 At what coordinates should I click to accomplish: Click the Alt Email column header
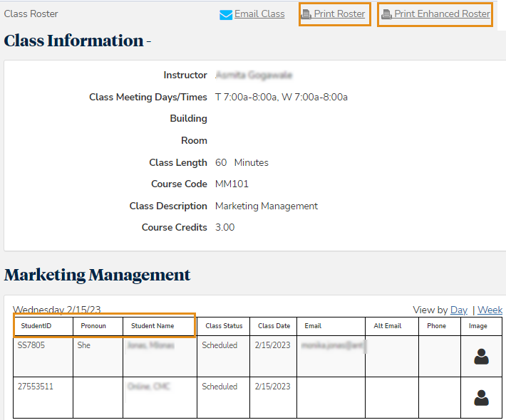(x=387, y=326)
